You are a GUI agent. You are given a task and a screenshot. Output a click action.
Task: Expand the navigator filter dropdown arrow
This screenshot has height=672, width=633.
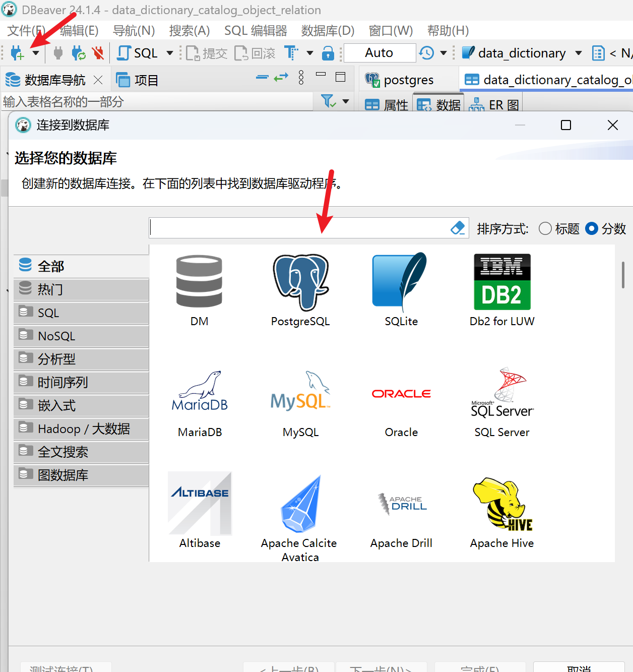click(x=346, y=101)
